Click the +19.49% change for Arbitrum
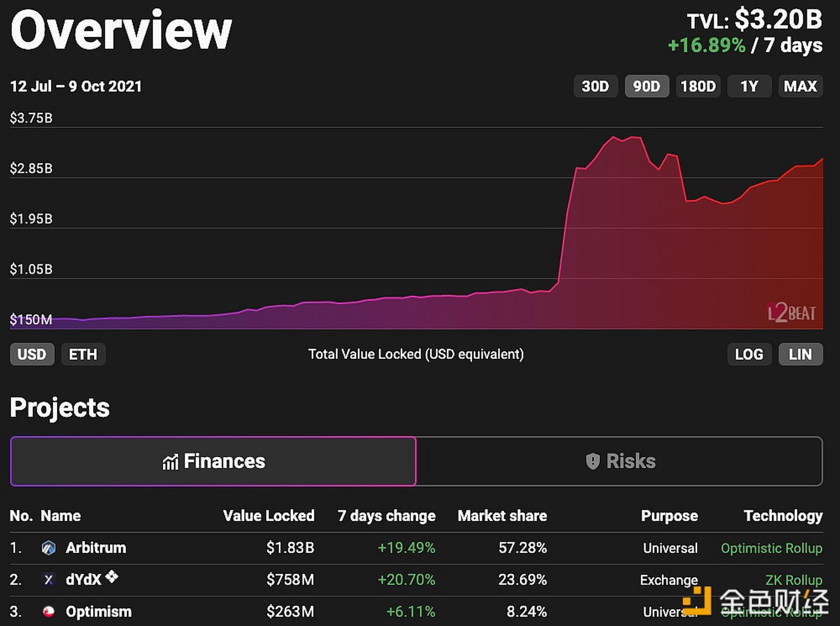Image resolution: width=840 pixels, height=626 pixels. 407,548
